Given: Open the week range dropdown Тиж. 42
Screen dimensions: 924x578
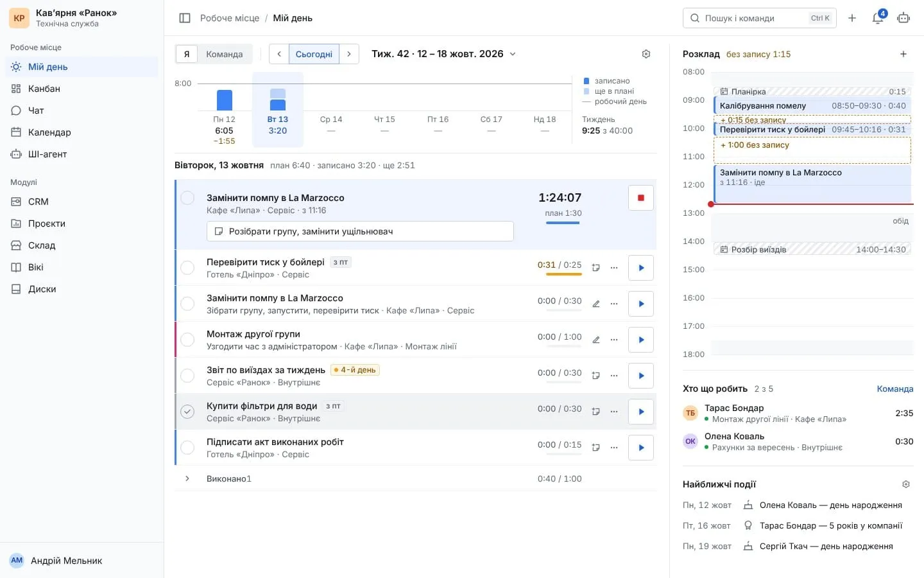Looking at the screenshot, I should [x=444, y=54].
